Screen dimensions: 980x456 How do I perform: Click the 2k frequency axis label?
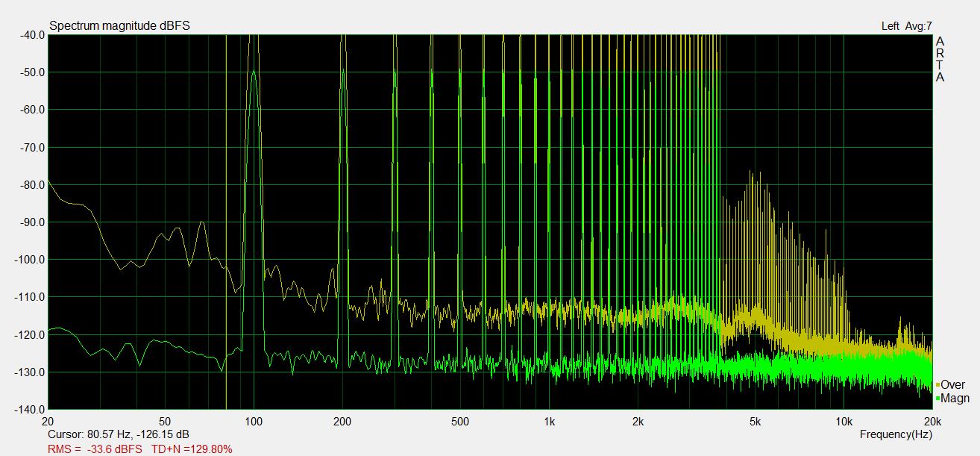[638, 422]
